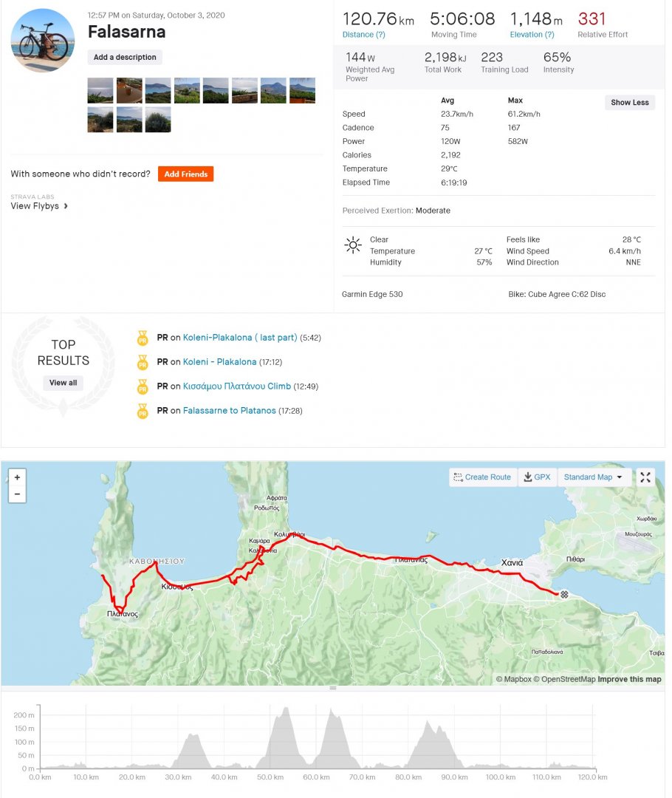The width and height of the screenshot is (672, 798).
Task: Expand the map to fullscreen
Action: click(x=645, y=477)
